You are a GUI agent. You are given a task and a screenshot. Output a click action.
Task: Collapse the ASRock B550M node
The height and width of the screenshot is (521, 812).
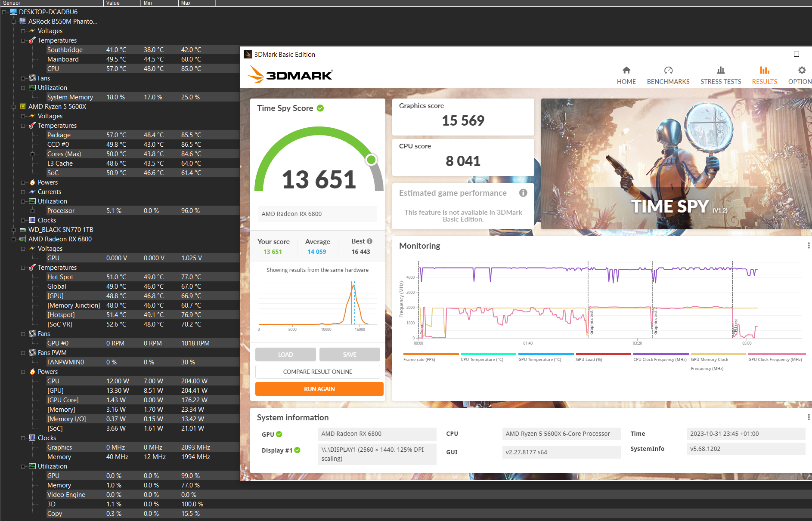[13, 22]
